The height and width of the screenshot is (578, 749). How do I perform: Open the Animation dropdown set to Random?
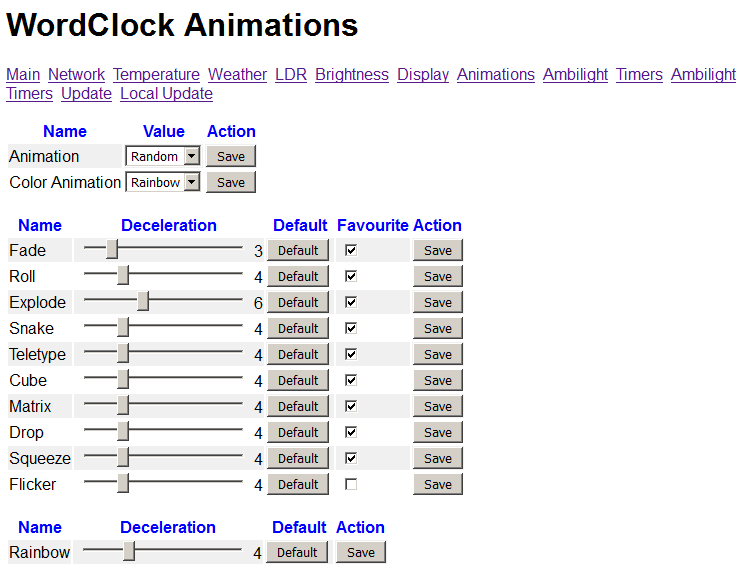click(162, 156)
